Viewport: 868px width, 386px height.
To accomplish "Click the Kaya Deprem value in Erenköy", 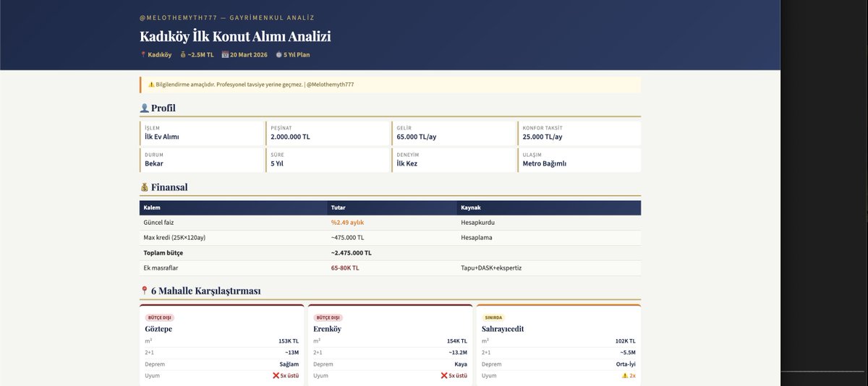I will (x=461, y=364).
